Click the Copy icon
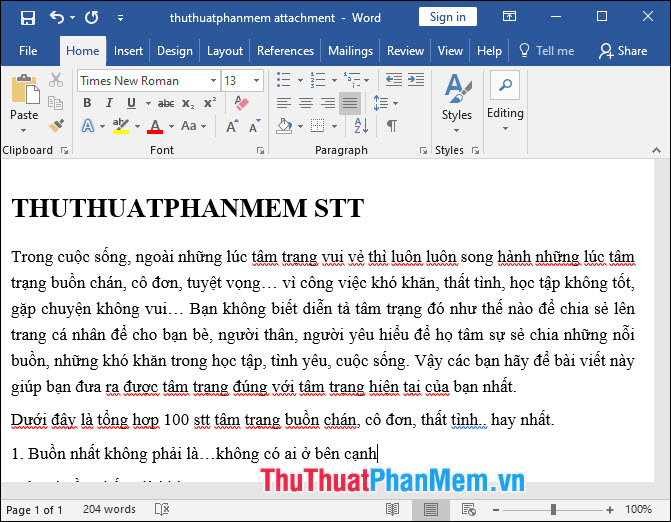 pos(56,103)
